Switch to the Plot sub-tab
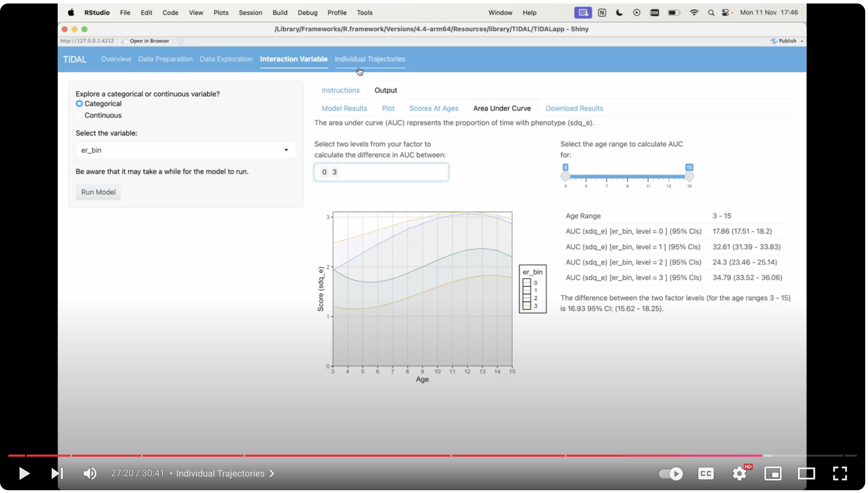Viewport: 868px width, 493px height. 388,108
